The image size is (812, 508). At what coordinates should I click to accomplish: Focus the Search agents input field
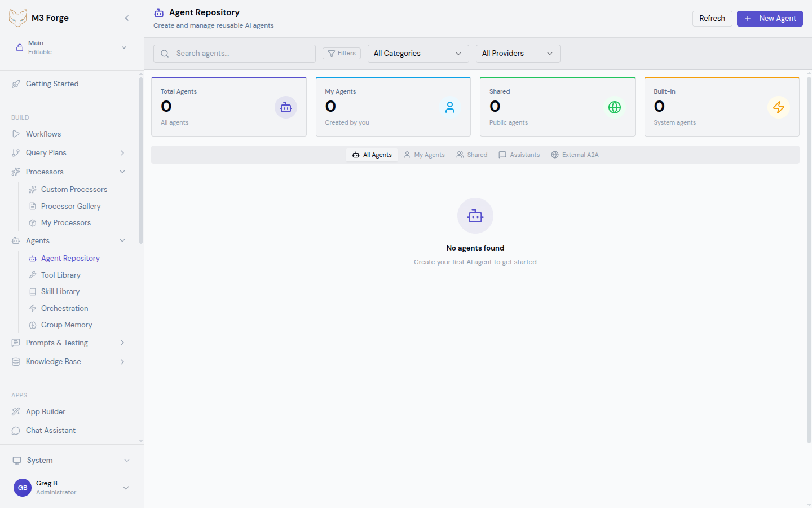point(242,54)
